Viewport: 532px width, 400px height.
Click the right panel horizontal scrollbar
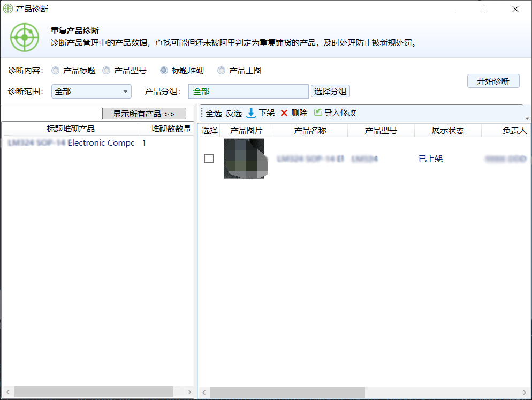pyautogui.click(x=287, y=393)
